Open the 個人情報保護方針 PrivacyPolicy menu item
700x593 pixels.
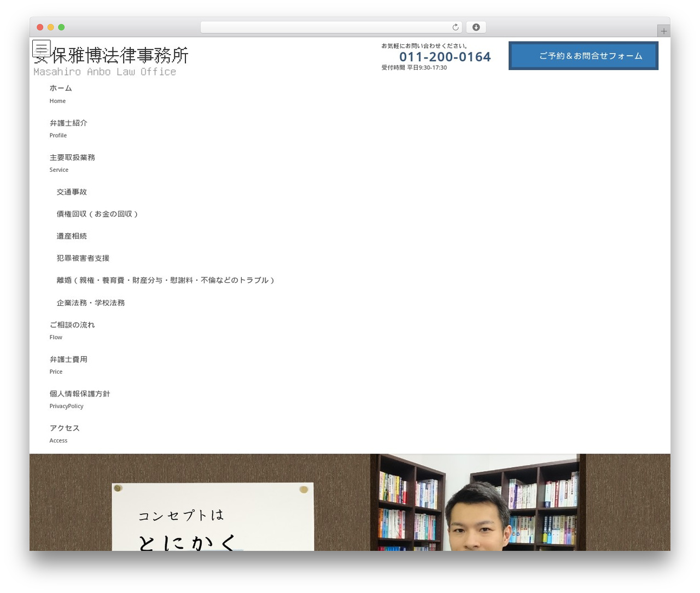coord(80,399)
